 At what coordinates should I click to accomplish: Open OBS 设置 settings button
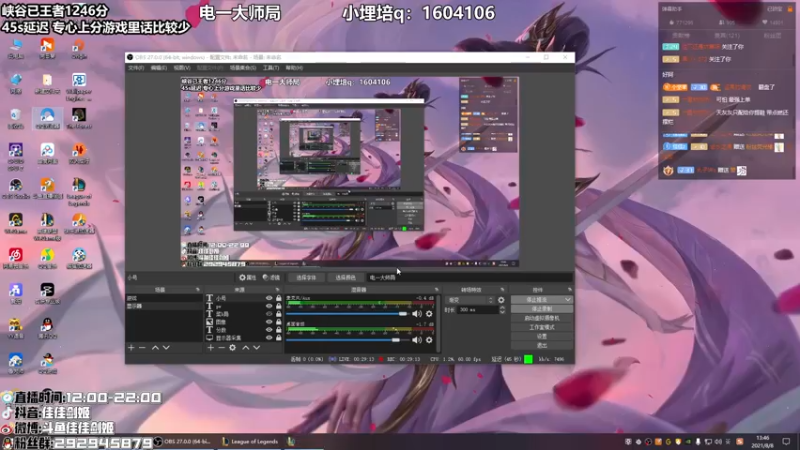tap(542, 336)
